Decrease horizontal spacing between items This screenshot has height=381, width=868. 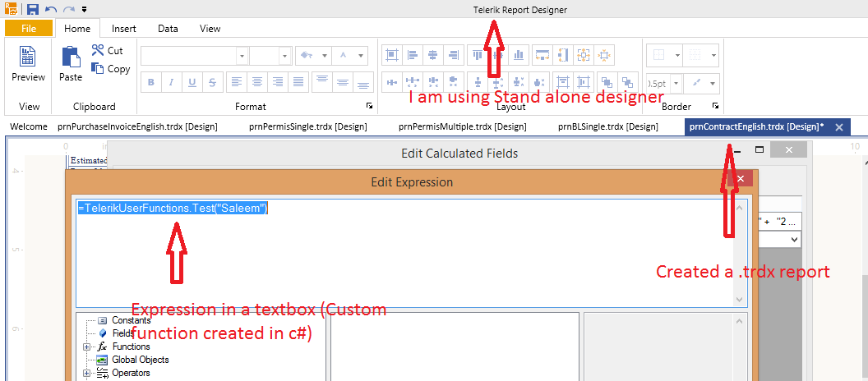click(x=433, y=82)
